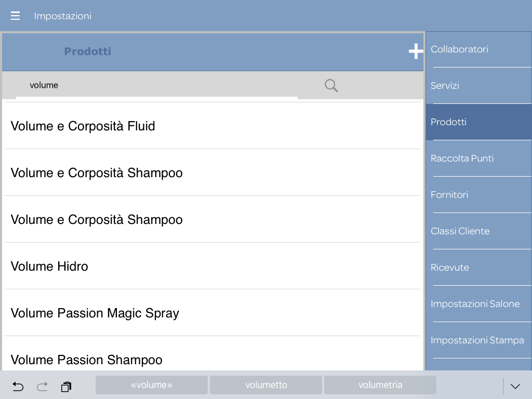Add a new product with plus icon
The height and width of the screenshot is (399, 532).
[x=416, y=51]
